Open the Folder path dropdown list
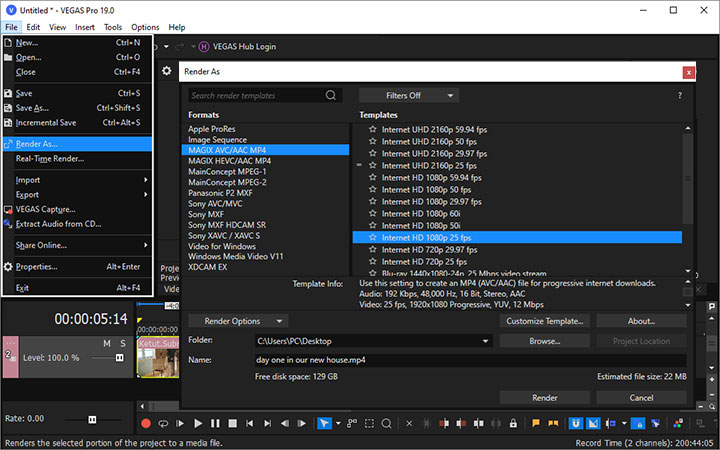The height and width of the screenshot is (450, 720). point(486,341)
